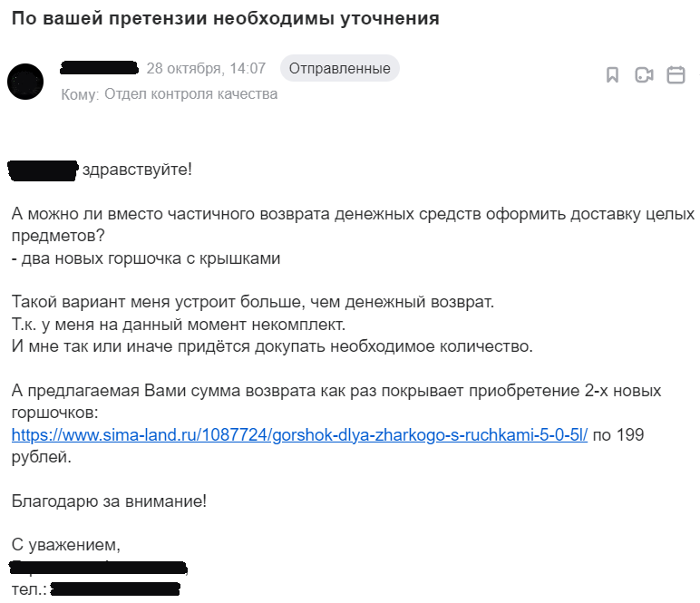This screenshot has width=700, height=603.
Task: Click the sentence mentioning некомплект
Action: pos(179,324)
